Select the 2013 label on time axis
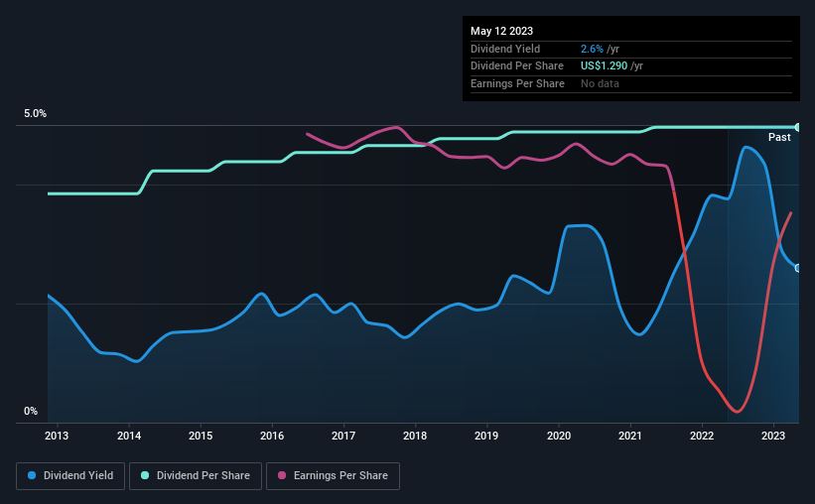815x504 pixels. pyautogui.click(x=57, y=436)
